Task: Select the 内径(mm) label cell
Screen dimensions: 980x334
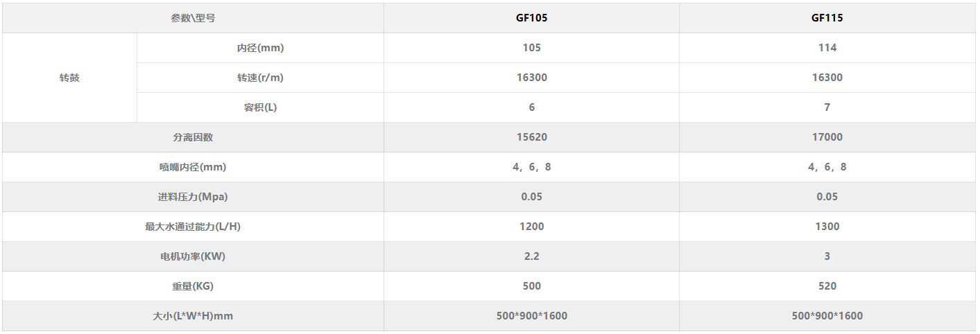Action: tap(260, 48)
